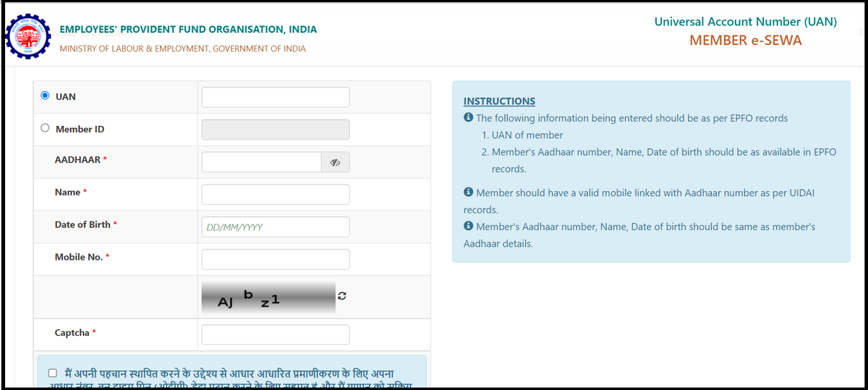This screenshot has height=390, width=868.
Task: Click the first info icon in Instructions
Action: (x=468, y=118)
